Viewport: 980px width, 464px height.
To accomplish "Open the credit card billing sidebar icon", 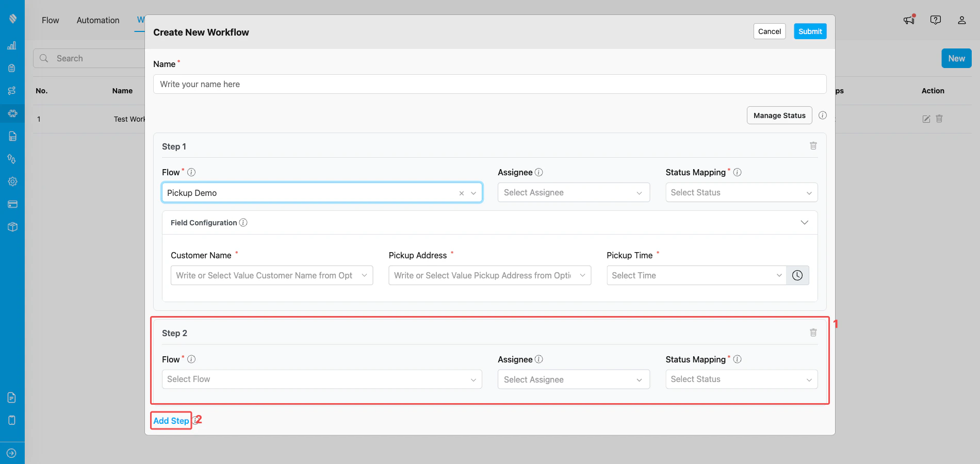I will (12, 204).
